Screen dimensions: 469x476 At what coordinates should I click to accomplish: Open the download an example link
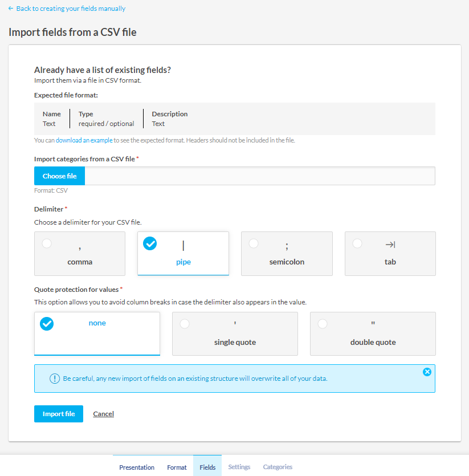coord(84,140)
